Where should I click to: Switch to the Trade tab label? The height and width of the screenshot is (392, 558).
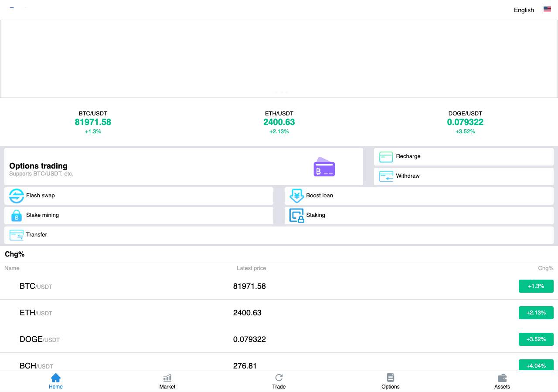click(x=279, y=387)
